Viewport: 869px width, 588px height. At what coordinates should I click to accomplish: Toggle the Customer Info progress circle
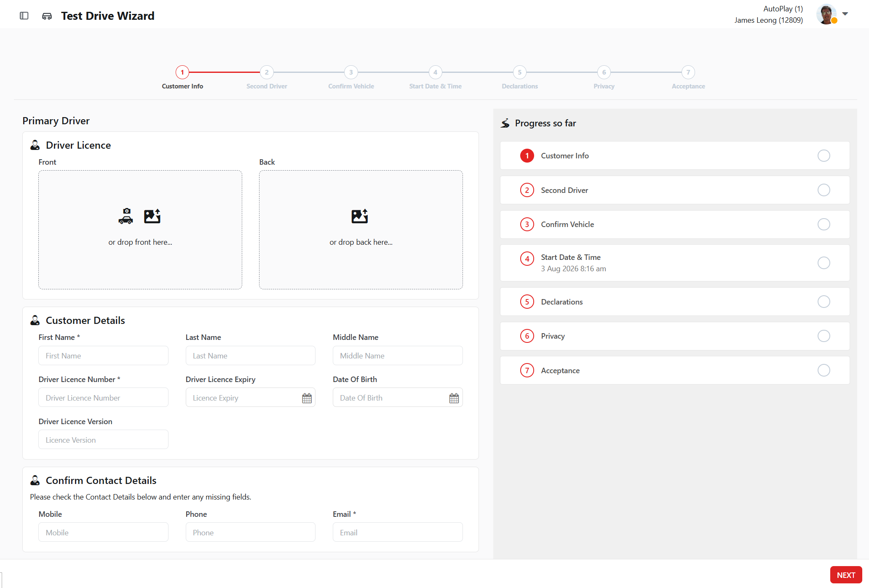(x=824, y=156)
